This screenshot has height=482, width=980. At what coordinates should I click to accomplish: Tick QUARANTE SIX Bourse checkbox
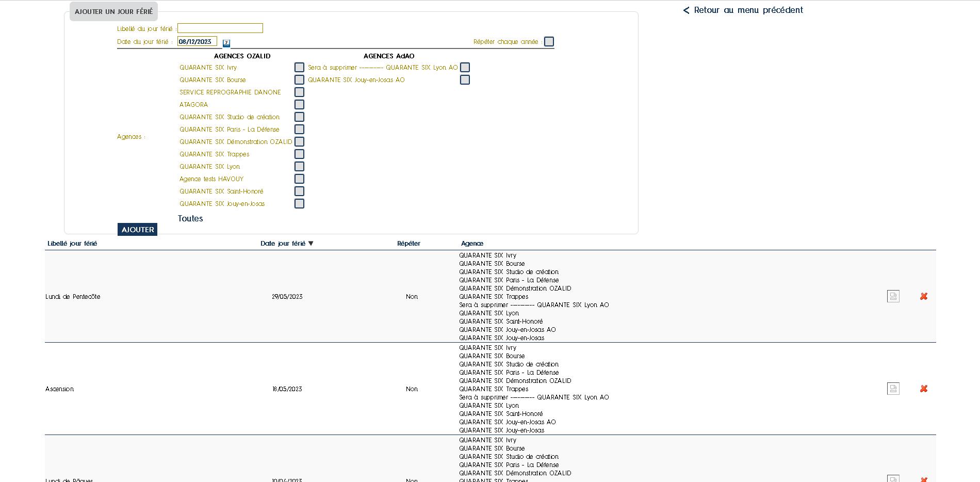tap(299, 80)
